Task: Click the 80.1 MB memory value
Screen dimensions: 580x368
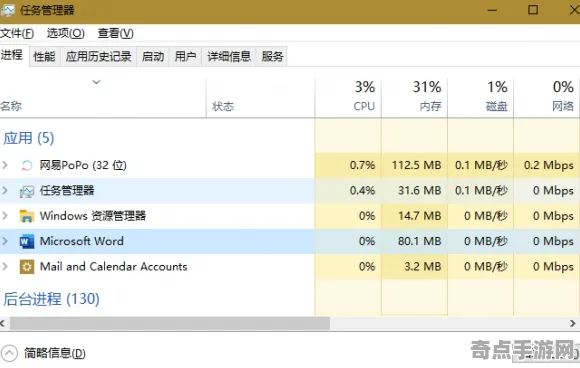Action: (419, 241)
